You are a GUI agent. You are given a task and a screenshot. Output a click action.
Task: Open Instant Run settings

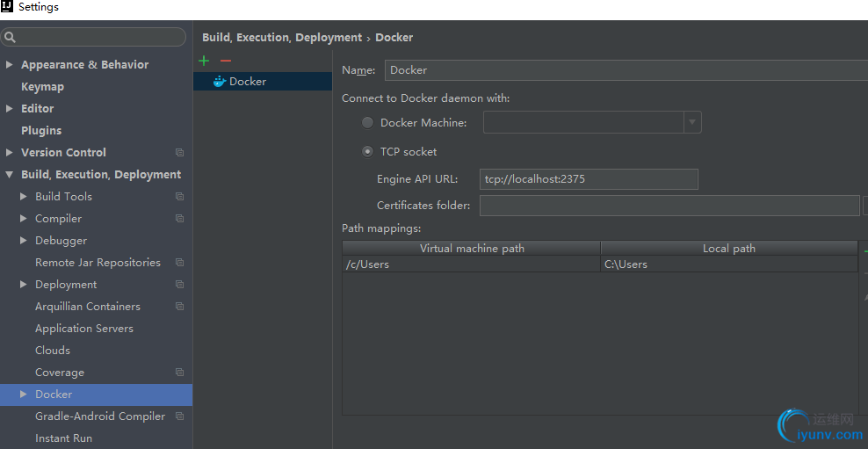pos(63,438)
